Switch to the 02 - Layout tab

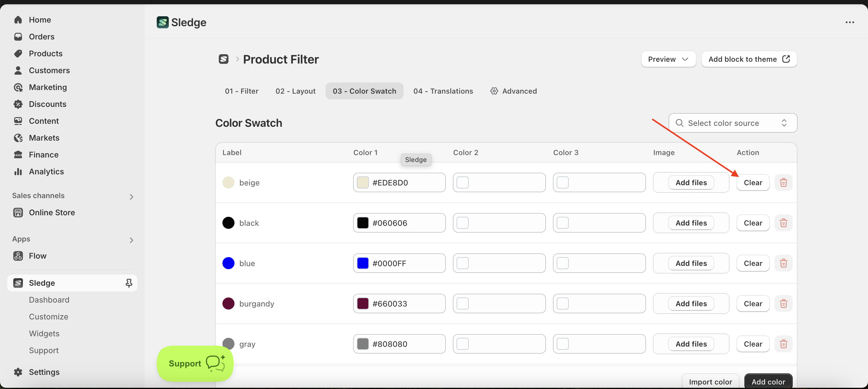pyautogui.click(x=295, y=91)
